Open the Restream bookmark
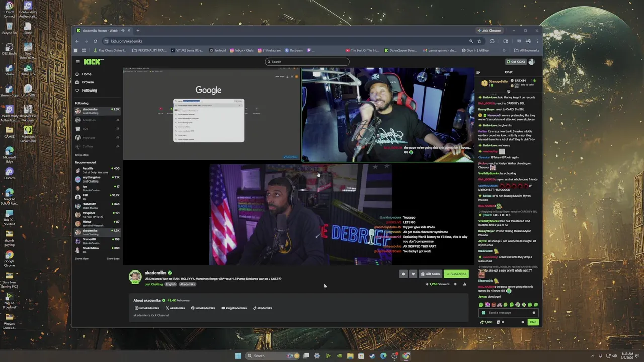This screenshot has width=644, height=362. 293,50
